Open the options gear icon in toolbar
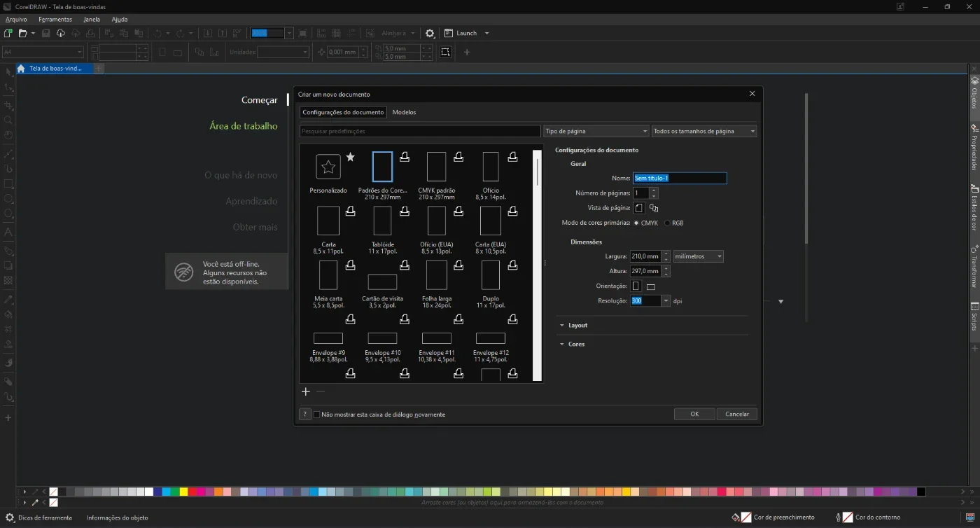 430,33
